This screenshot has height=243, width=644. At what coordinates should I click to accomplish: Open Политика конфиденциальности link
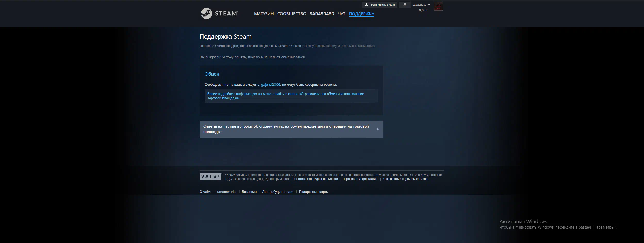click(315, 179)
